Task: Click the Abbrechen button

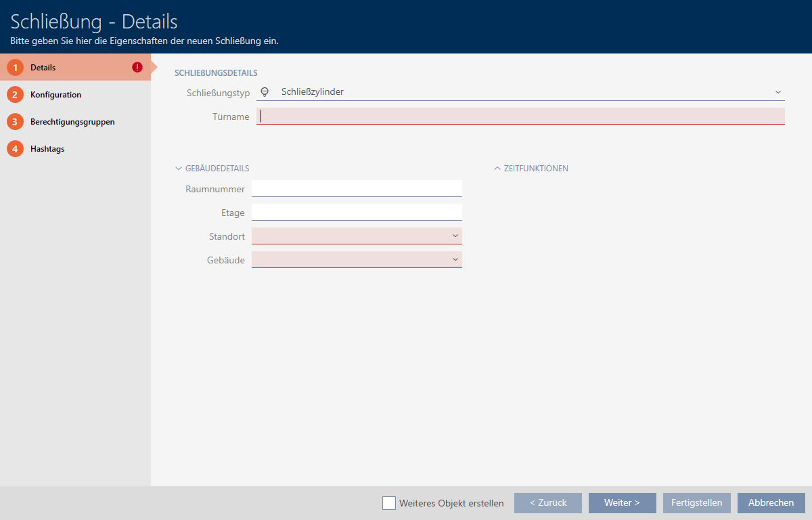Action: tap(771, 503)
